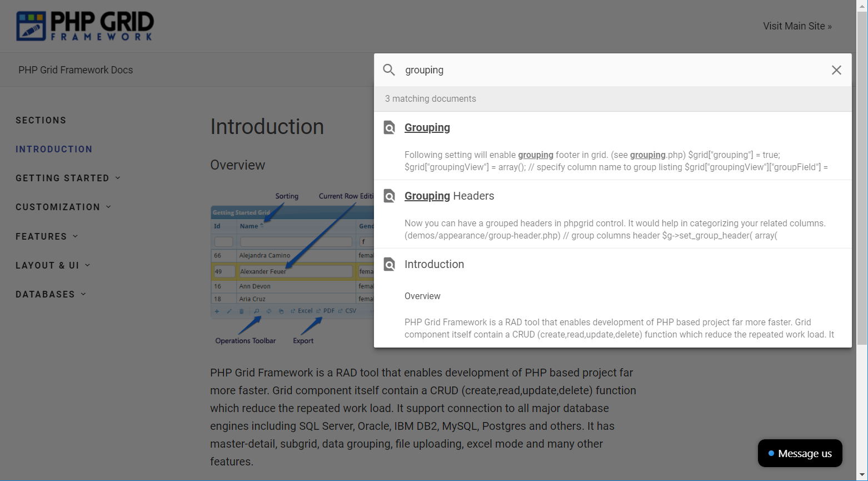Image resolution: width=868 pixels, height=481 pixels.
Task: Click the document icon beside Grouping Headers
Action: click(390, 196)
